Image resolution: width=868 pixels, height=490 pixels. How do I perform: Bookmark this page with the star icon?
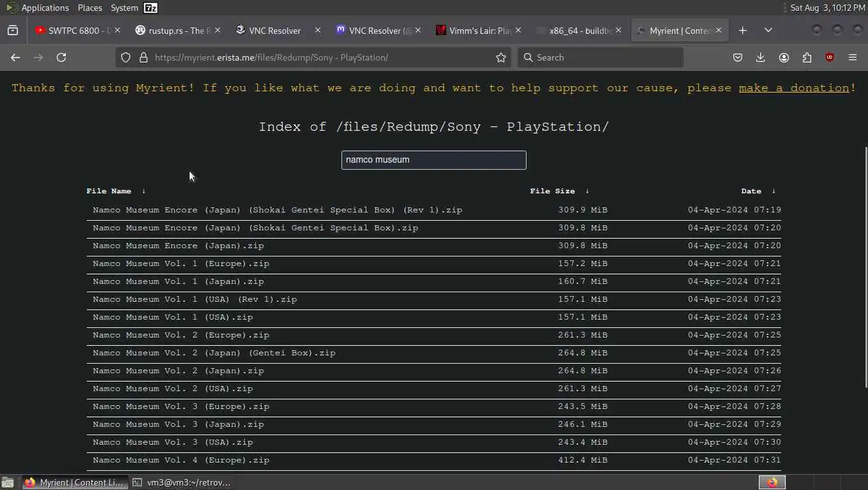point(501,57)
